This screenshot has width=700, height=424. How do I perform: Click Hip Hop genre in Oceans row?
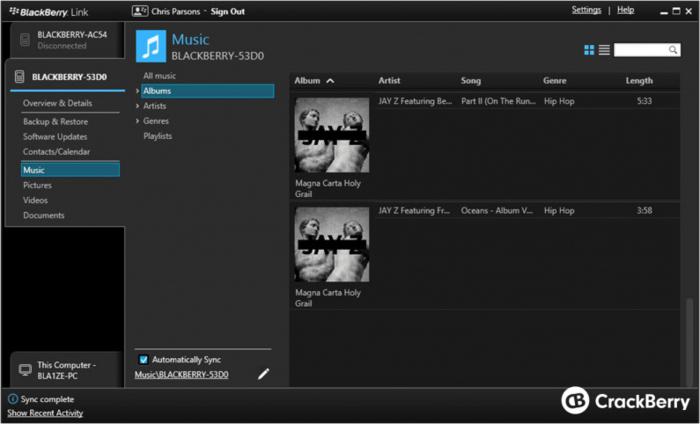(x=559, y=211)
